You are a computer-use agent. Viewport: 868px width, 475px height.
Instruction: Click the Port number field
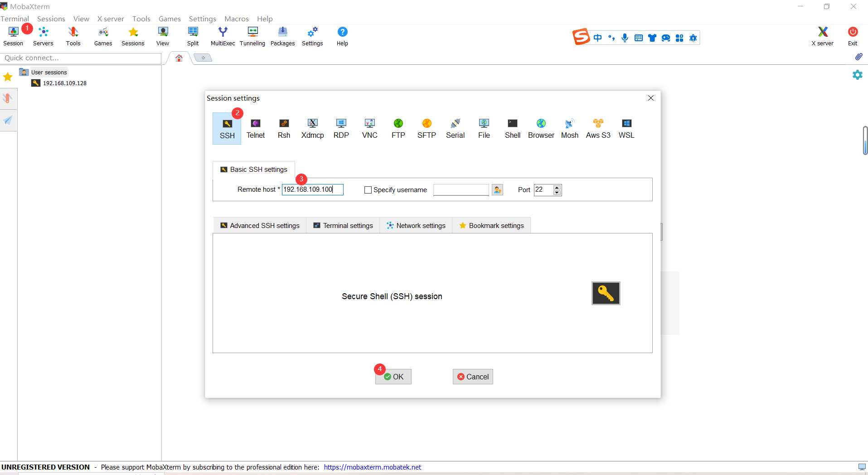click(543, 190)
